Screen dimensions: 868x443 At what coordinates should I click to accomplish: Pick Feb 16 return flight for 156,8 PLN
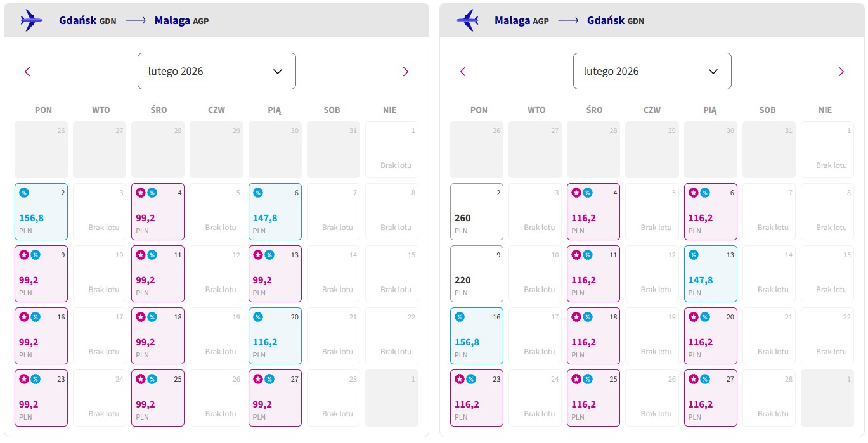coord(477,336)
